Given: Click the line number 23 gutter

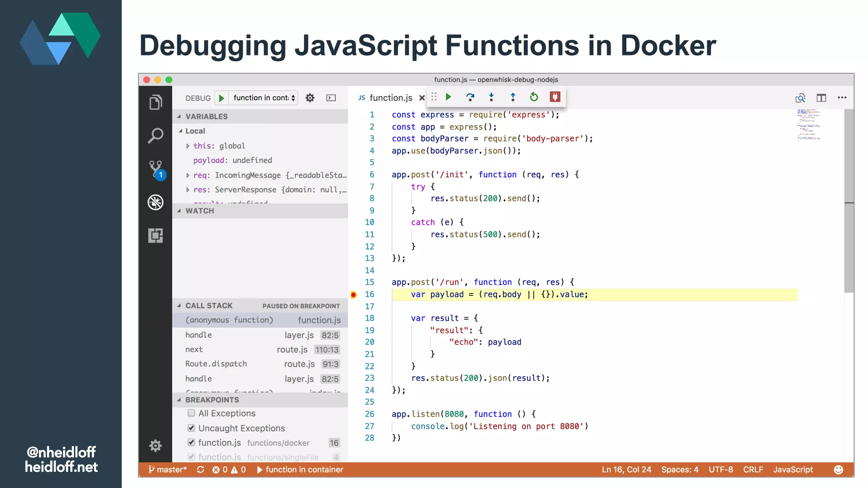Looking at the screenshot, I should [x=370, y=378].
